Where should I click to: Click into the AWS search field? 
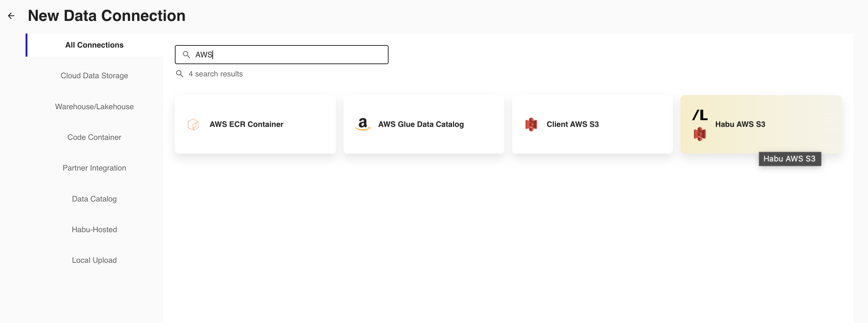(x=282, y=54)
